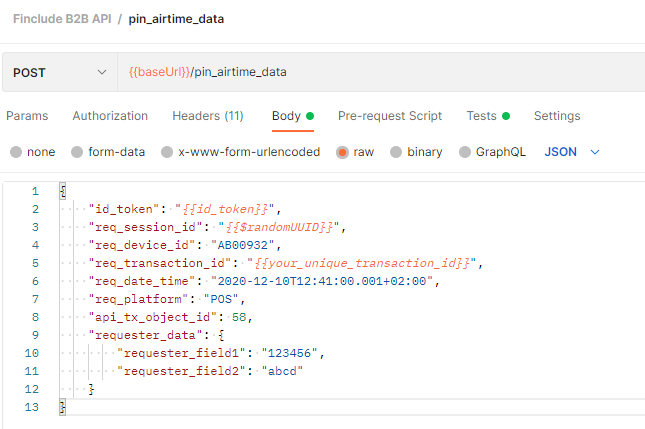This screenshot has height=429, width=645.
Task: Choose the form-data radio option
Action: [108, 152]
